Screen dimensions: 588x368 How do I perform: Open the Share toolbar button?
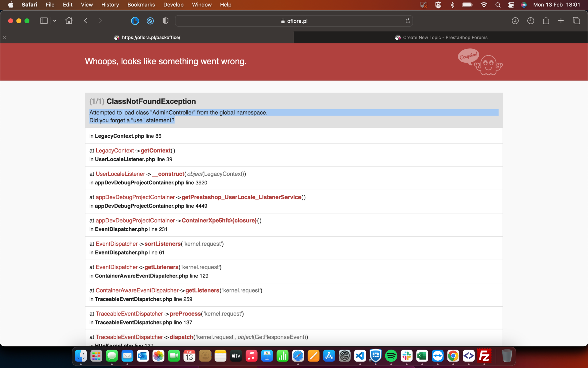pyautogui.click(x=546, y=21)
